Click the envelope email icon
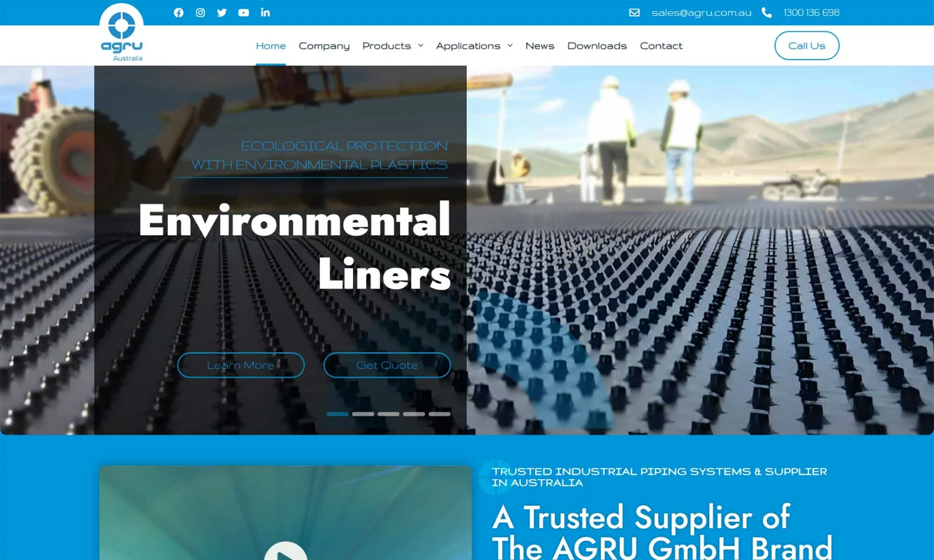 (x=634, y=13)
